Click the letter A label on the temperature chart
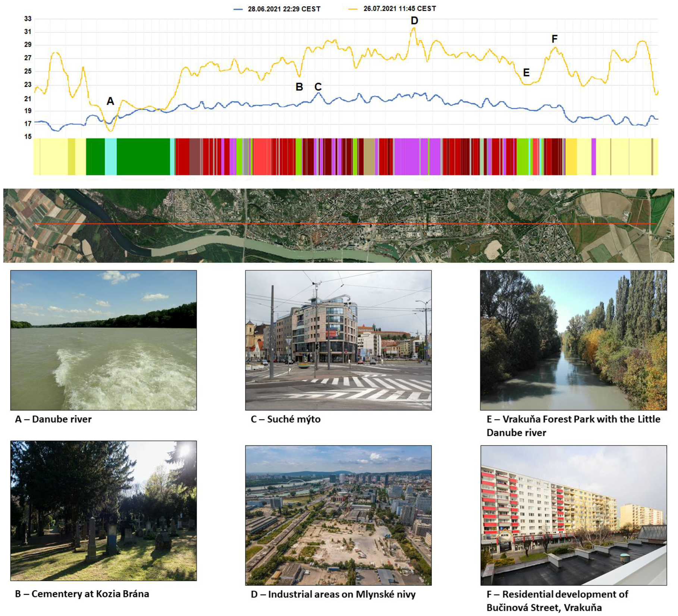The width and height of the screenshot is (678, 616). pos(110,101)
